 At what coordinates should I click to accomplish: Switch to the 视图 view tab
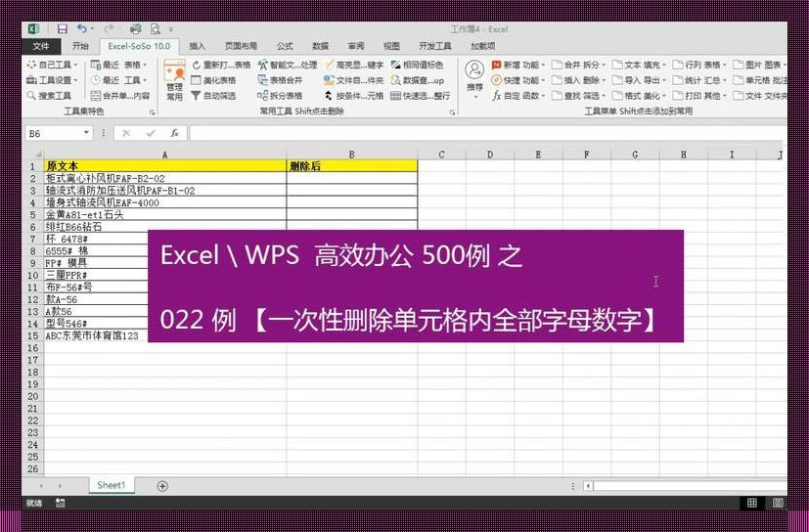(391, 46)
